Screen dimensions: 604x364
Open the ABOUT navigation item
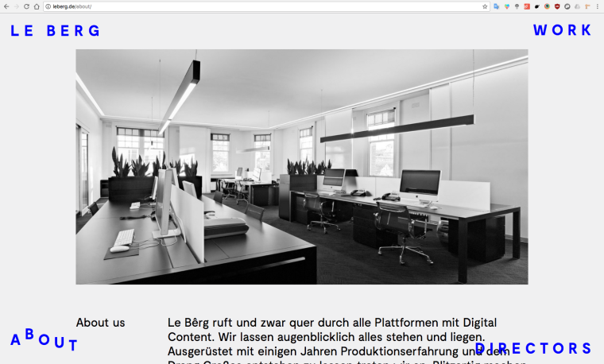tap(45, 340)
